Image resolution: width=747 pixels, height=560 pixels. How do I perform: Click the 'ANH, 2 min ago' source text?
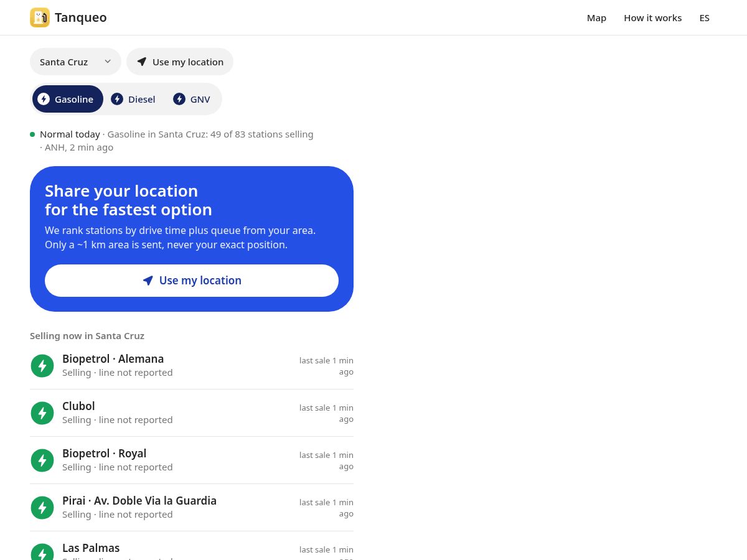tap(79, 147)
